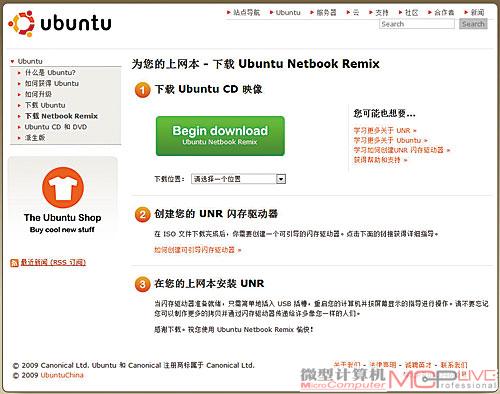Open Ubuntu CD 和 DVD sidebar link
The height and width of the screenshot is (394, 500).
pyautogui.click(x=56, y=127)
